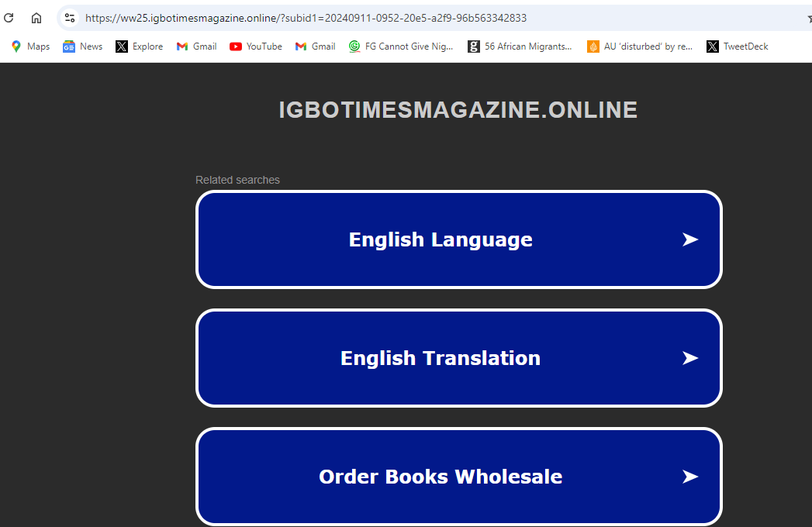Open the FG Cannot Give Nig... bookmark
The image size is (812, 527).
pos(401,46)
